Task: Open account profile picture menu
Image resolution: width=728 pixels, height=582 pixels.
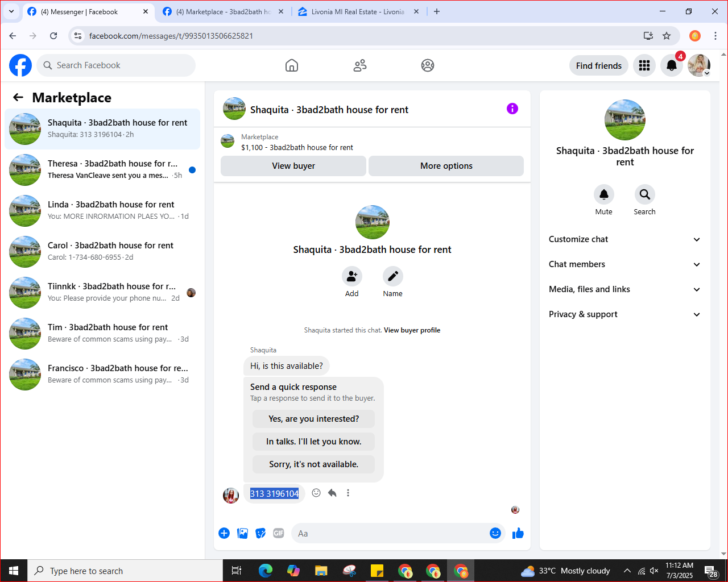Action: (x=699, y=65)
